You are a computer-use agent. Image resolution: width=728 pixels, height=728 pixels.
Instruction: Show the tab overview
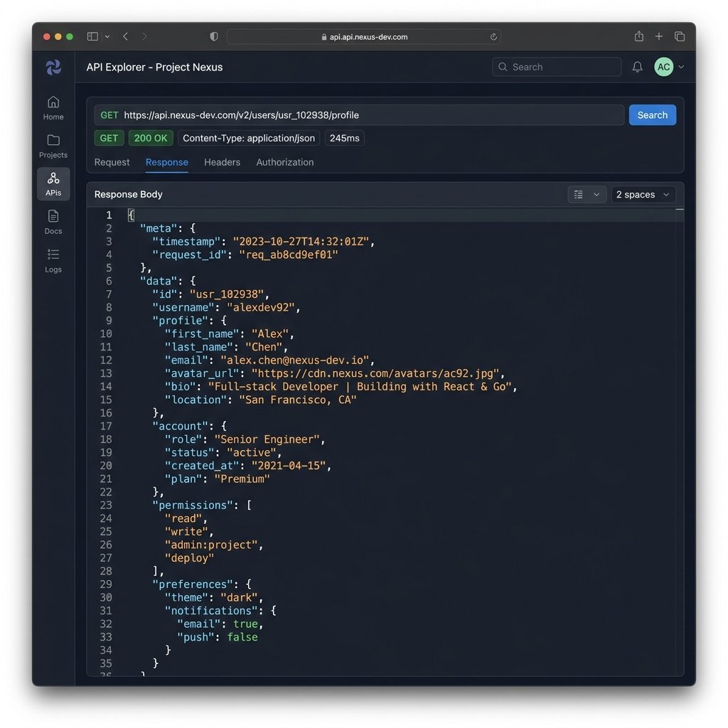(679, 36)
